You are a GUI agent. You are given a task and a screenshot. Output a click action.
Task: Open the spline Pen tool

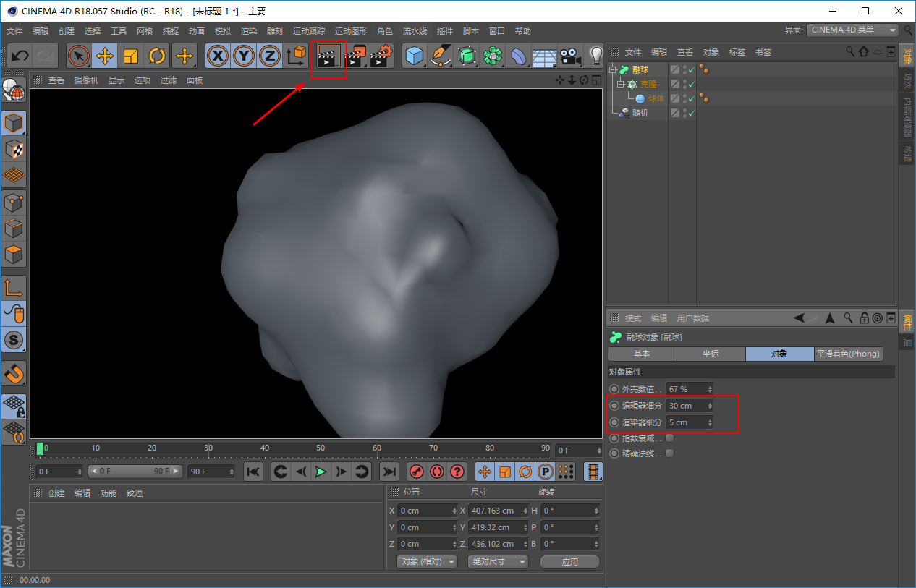[x=441, y=56]
